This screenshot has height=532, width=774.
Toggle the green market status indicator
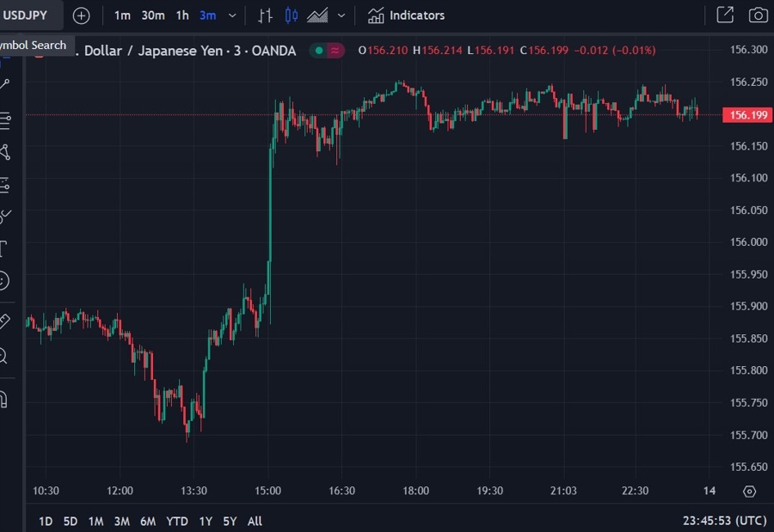coord(319,51)
